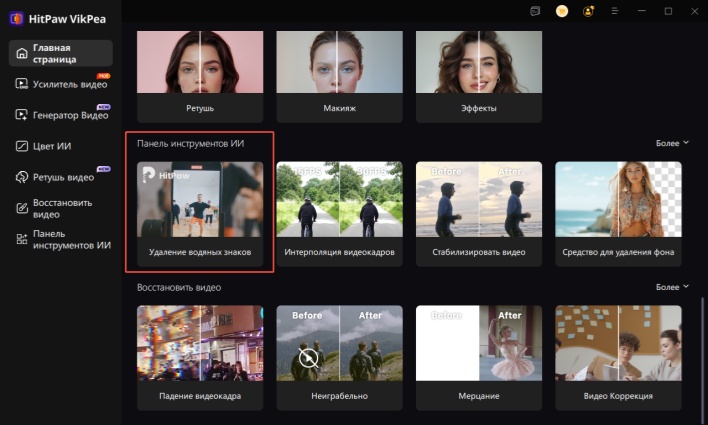Open the Ретушь face thumbnail
Image resolution: width=708 pixels, height=425 pixels.
click(200, 62)
